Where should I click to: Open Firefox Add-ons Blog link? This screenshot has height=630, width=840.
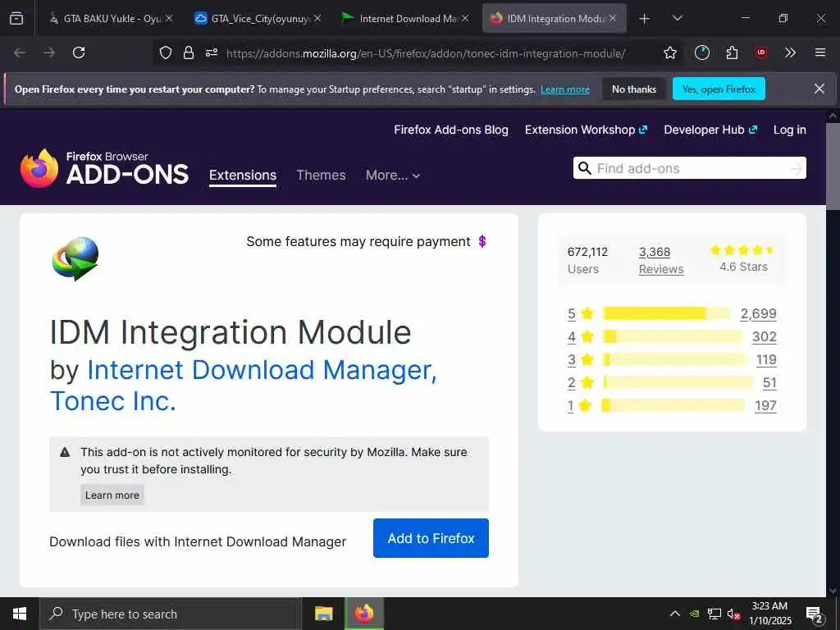click(451, 130)
